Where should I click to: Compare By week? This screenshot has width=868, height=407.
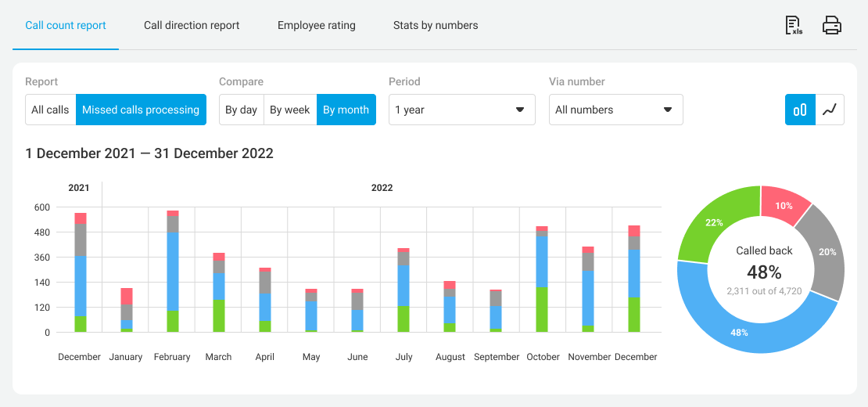(x=289, y=110)
